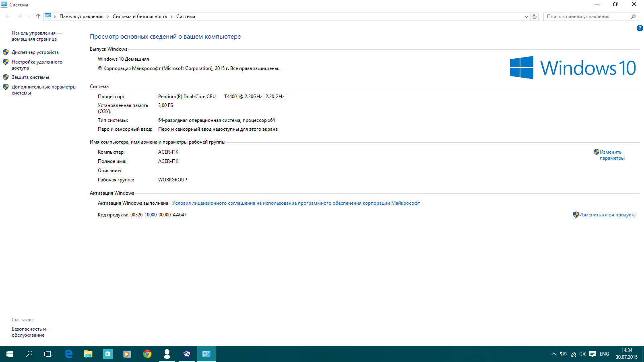Open the Windows Start menu
Viewport: 644px width, 362px height.
pyautogui.click(x=10, y=354)
